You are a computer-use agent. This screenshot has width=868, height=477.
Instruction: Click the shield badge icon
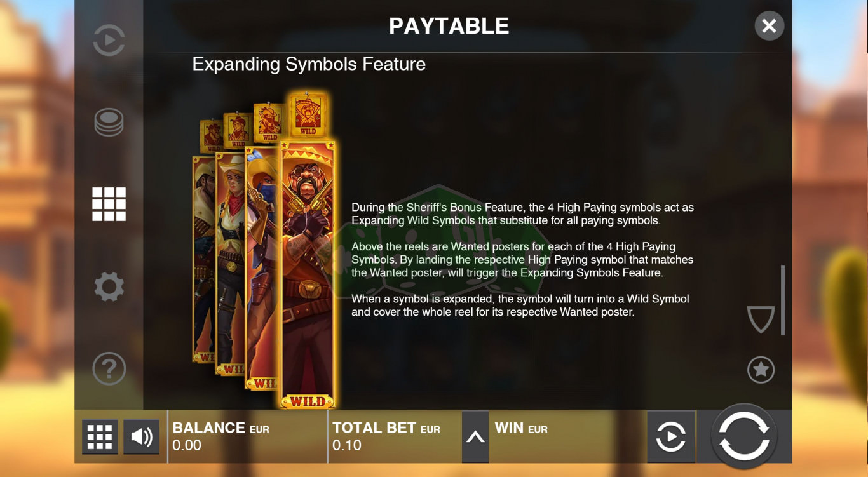761,319
